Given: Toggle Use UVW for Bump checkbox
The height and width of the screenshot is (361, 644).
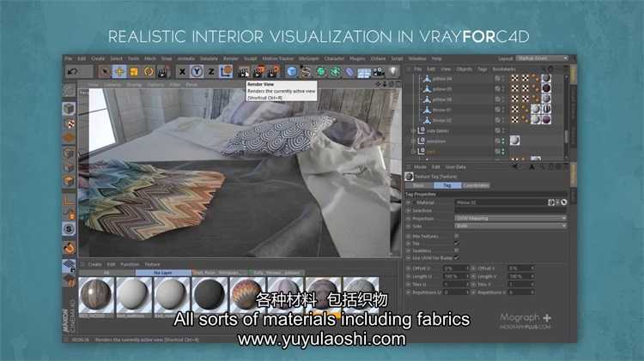Looking at the screenshot, I should click(457, 257).
